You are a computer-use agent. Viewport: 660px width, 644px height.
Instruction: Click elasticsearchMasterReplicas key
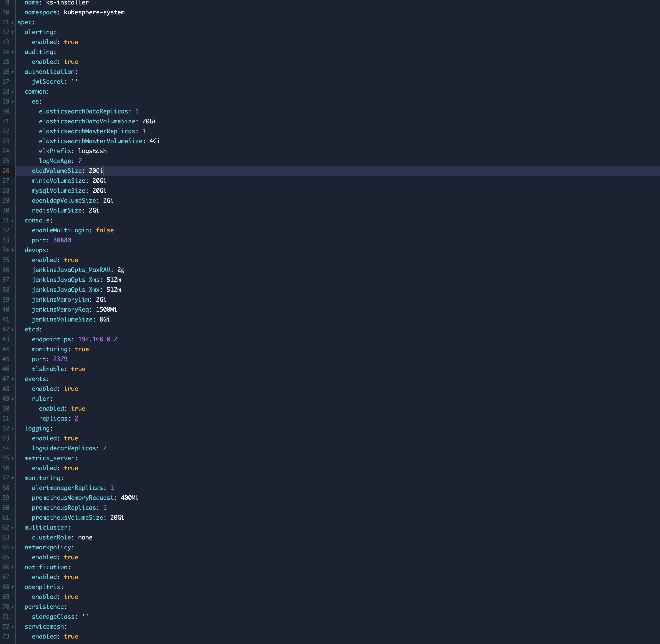87,131
